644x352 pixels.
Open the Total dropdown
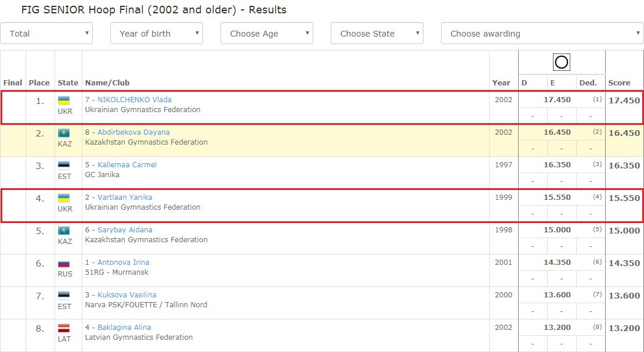tap(46, 34)
